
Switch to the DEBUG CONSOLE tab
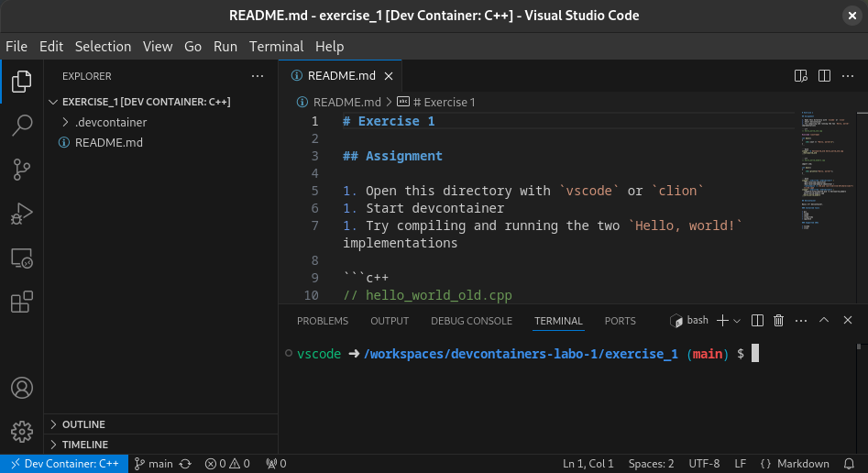[471, 321]
